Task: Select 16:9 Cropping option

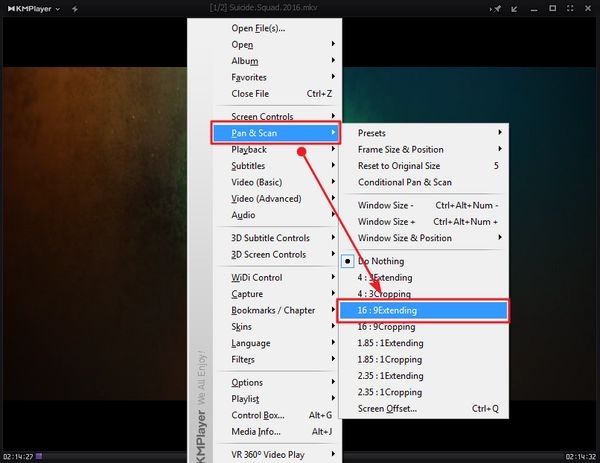Action: [x=424, y=327]
